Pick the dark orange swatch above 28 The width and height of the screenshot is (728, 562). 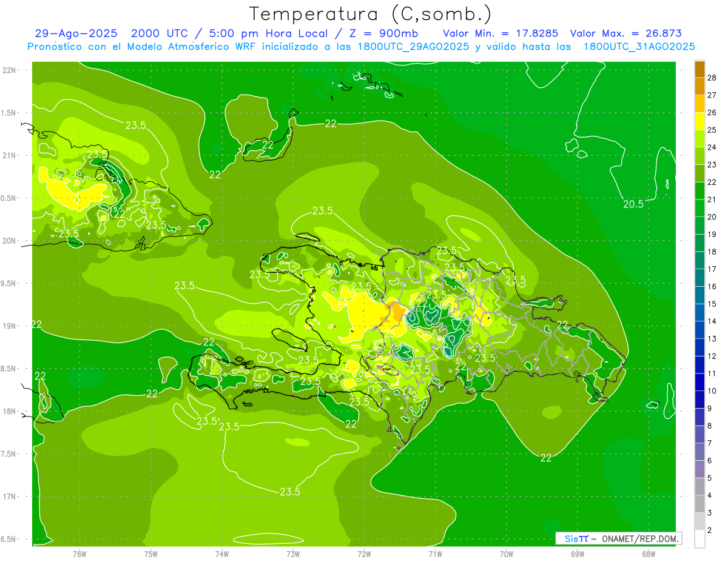[x=699, y=69]
